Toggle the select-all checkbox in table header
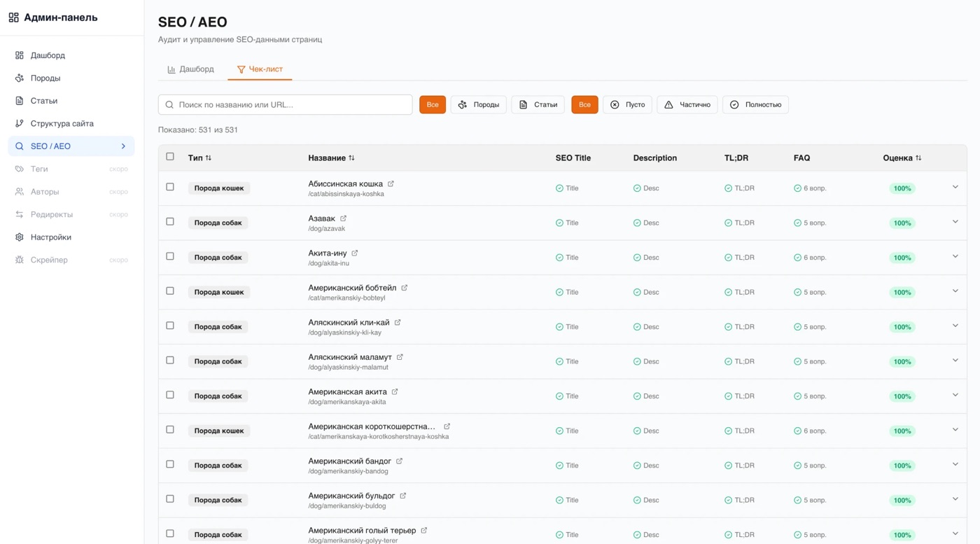The width and height of the screenshot is (980, 544). [170, 157]
